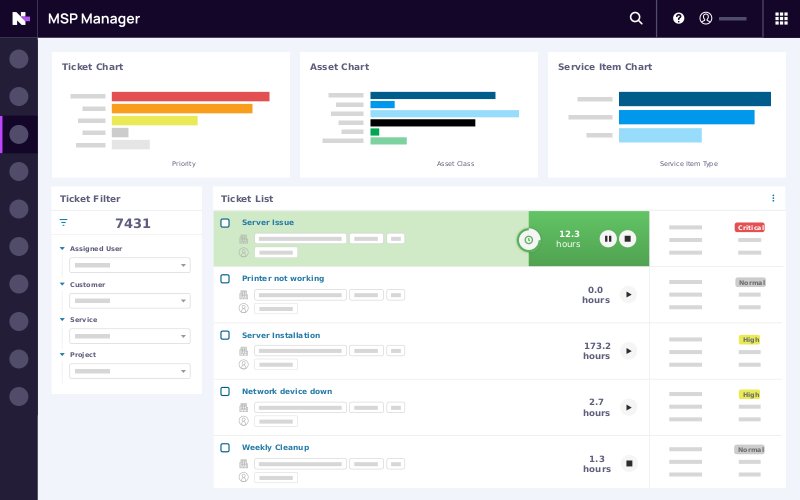The image size is (800, 500).
Task: Click the 7431 ticket count
Action: coord(133,223)
